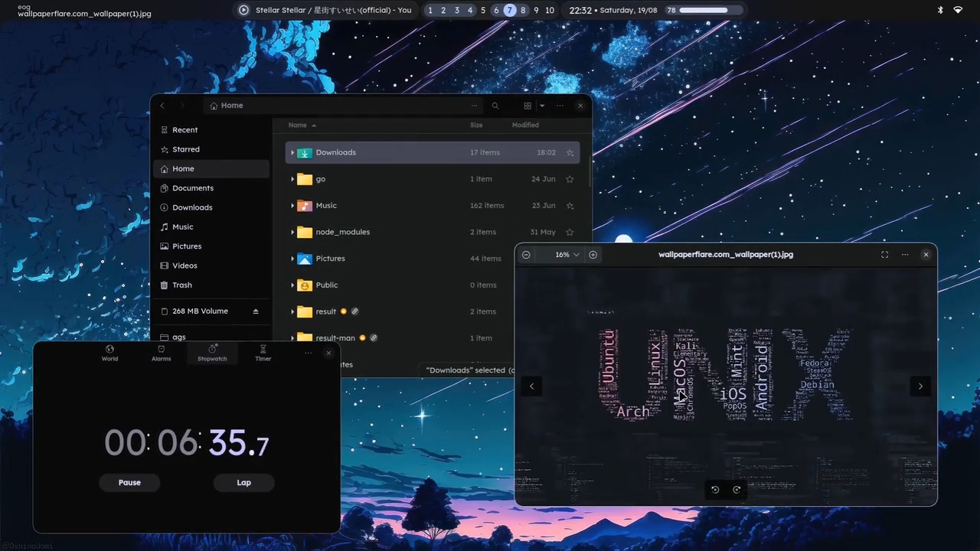The width and height of the screenshot is (980, 551).
Task: Open the path bar options next to Home
Action: pyautogui.click(x=475, y=106)
